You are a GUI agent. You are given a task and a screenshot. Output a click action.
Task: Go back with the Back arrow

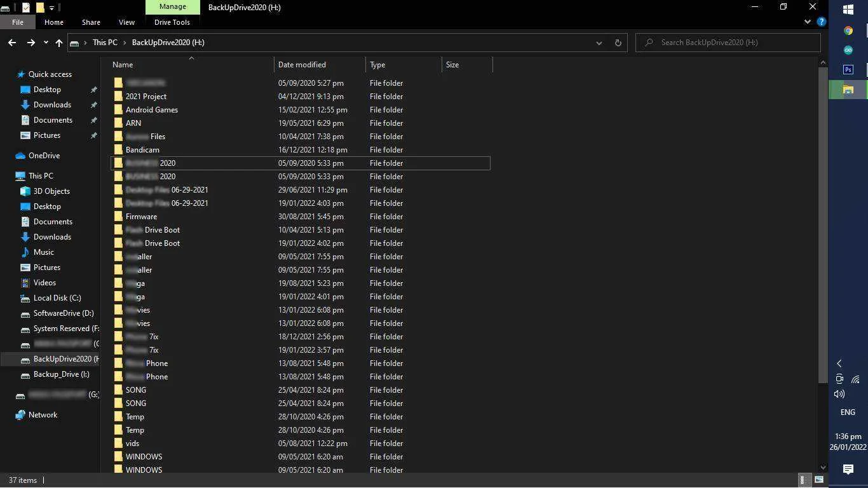pos(12,43)
